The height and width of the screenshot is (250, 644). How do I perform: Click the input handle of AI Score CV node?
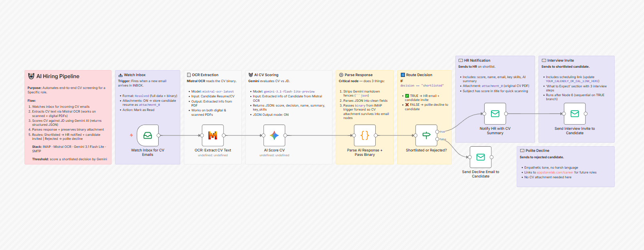pos(264,135)
